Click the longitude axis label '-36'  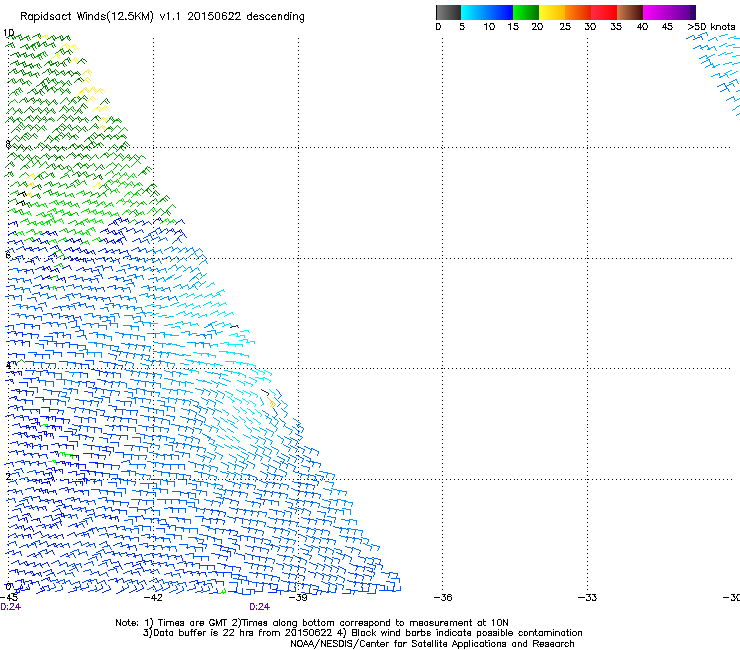tap(443, 598)
